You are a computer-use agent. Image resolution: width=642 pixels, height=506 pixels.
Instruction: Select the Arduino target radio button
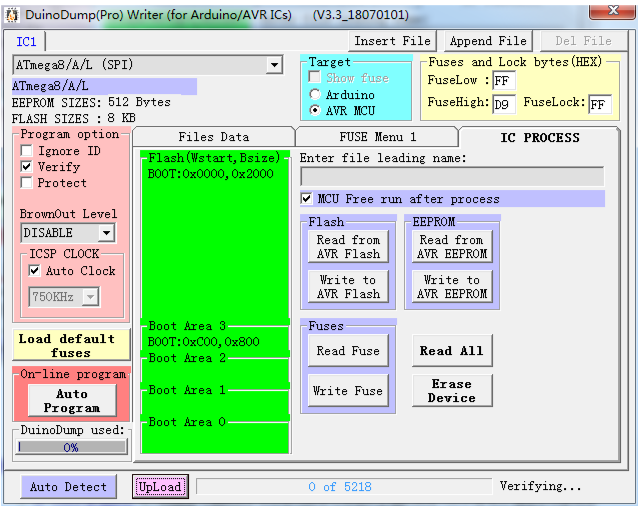(x=314, y=95)
